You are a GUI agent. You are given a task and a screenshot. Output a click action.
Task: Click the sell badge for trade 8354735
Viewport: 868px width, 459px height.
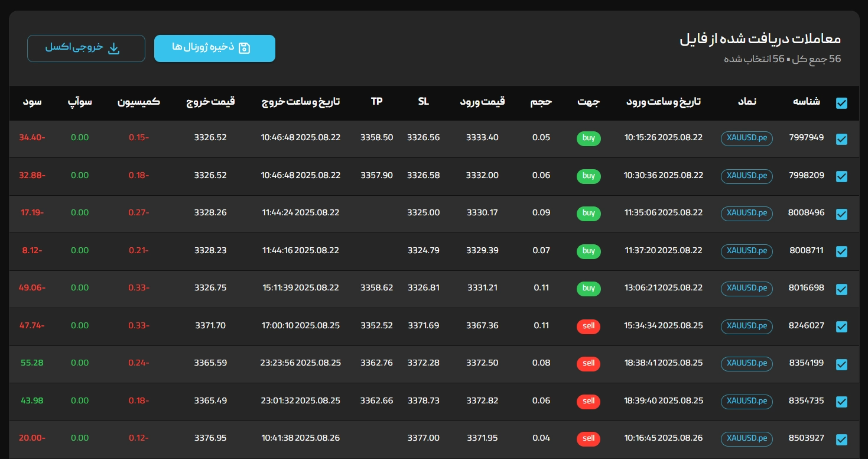click(x=589, y=402)
